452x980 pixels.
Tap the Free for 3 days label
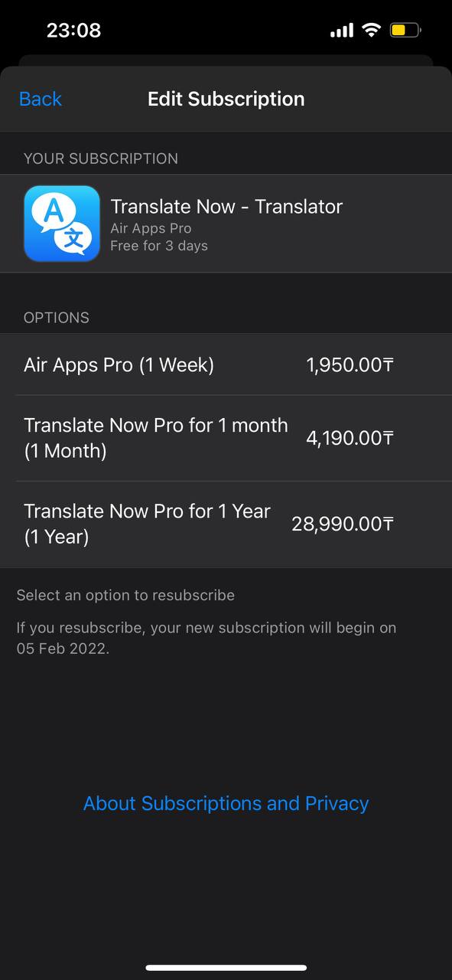[x=159, y=246]
